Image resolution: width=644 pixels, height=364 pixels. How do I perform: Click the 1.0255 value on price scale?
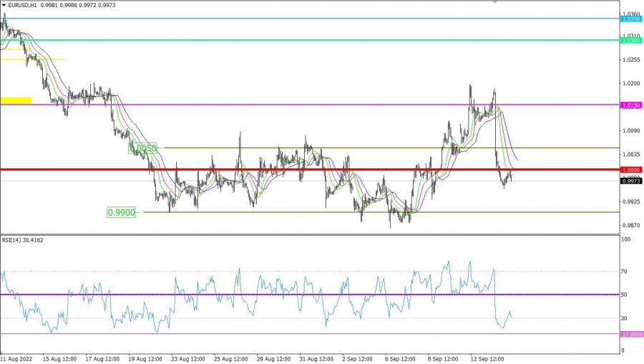pos(630,60)
